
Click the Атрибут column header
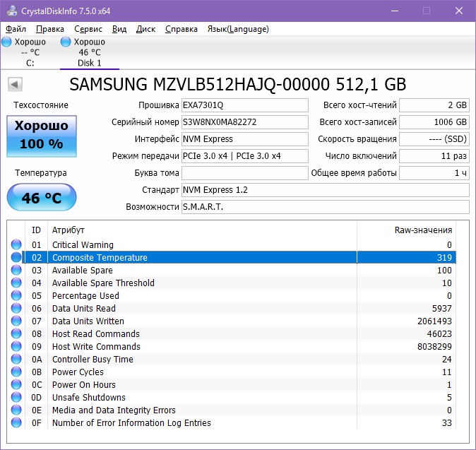coord(202,230)
